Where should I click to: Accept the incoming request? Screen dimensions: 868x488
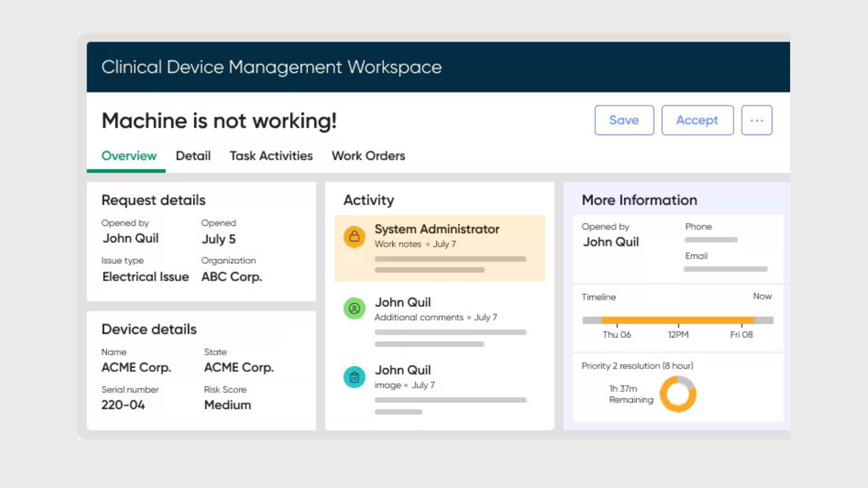tap(697, 120)
